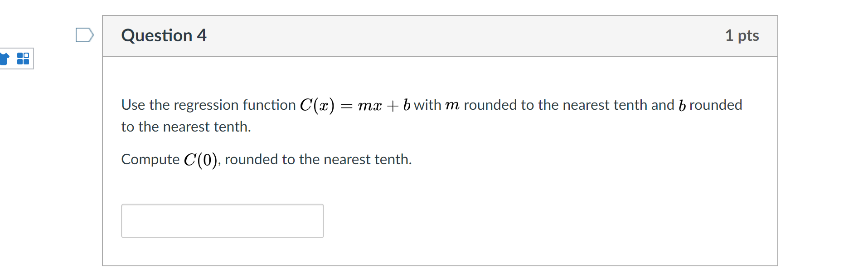
Task: Click inside the answer input field
Action: [222, 221]
